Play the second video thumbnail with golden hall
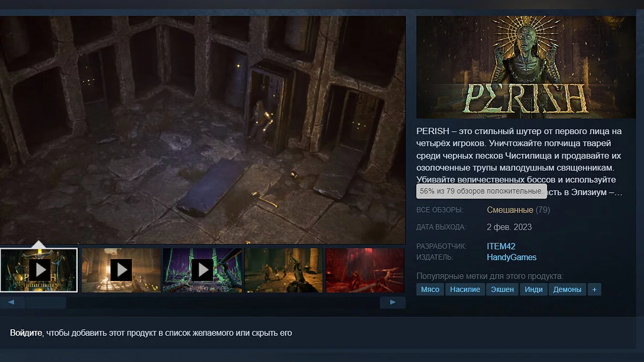This screenshot has width=644, height=362. point(121,270)
